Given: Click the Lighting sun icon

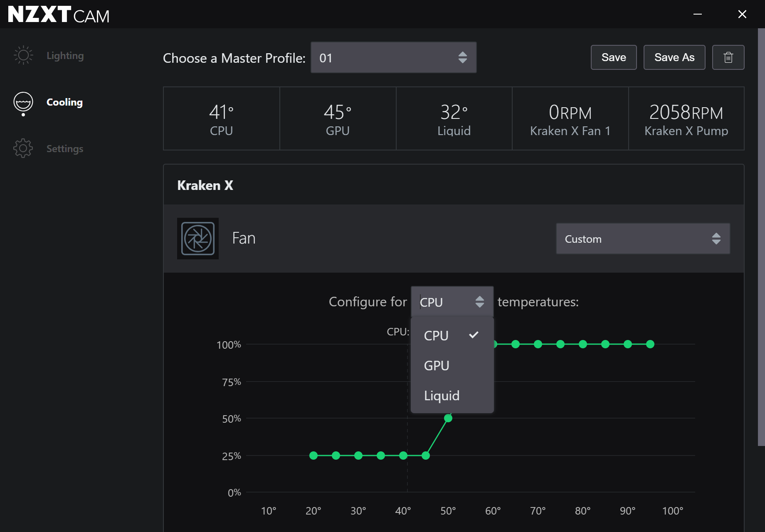Looking at the screenshot, I should (x=23, y=55).
